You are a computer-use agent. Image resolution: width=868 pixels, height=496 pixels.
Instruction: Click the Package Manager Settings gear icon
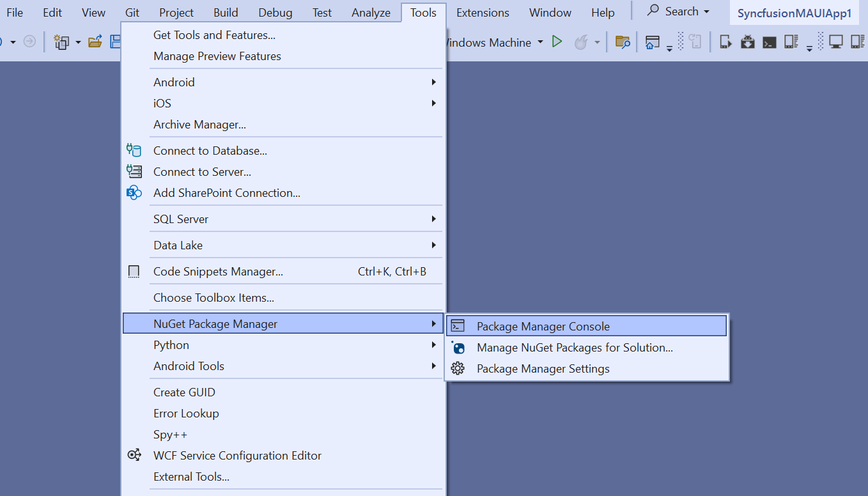(458, 369)
